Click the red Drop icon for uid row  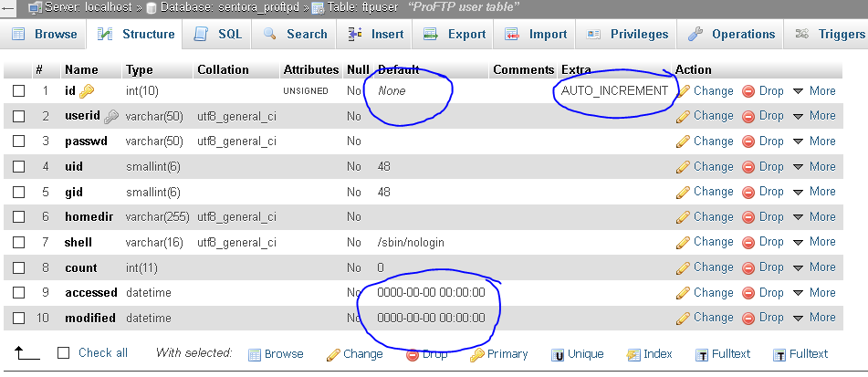click(748, 167)
